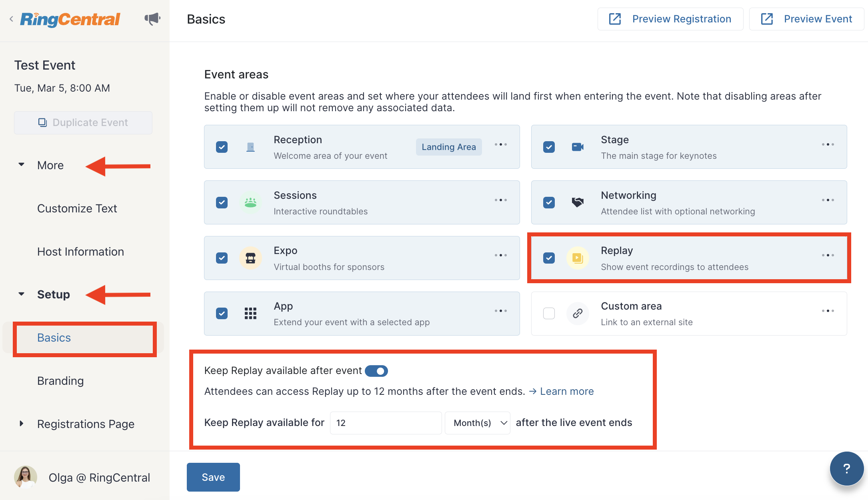Click the Save button

(213, 477)
